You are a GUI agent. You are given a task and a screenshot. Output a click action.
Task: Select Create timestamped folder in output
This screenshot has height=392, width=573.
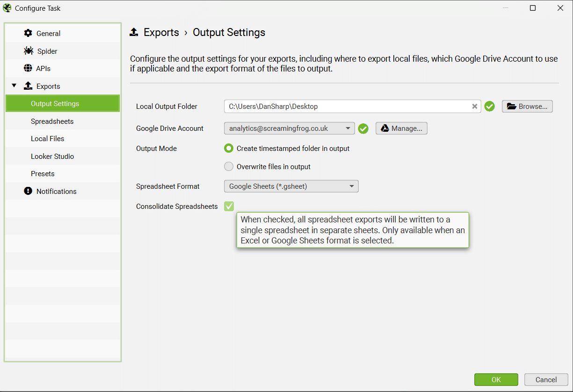229,149
